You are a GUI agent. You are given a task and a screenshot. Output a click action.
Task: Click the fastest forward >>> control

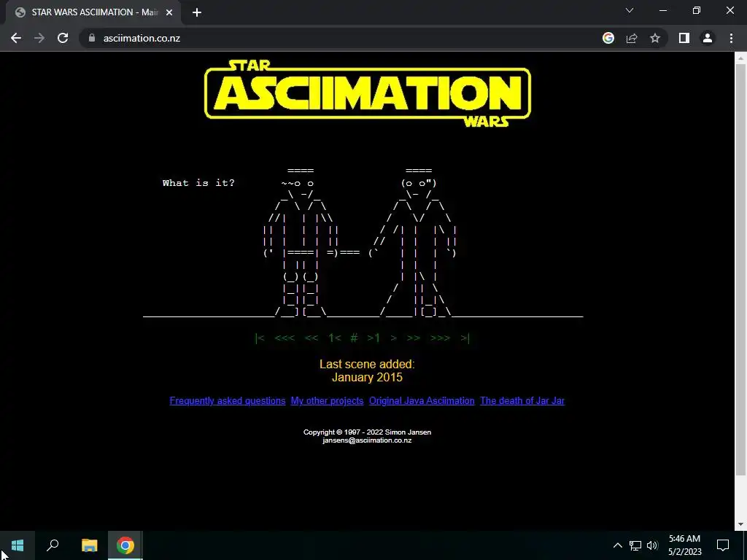440,338
